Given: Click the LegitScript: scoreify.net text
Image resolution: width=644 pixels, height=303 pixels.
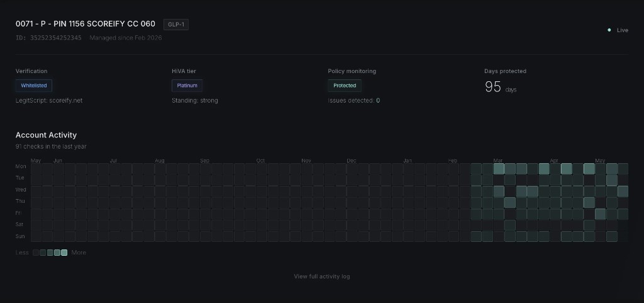Looking at the screenshot, I should 49,100.
